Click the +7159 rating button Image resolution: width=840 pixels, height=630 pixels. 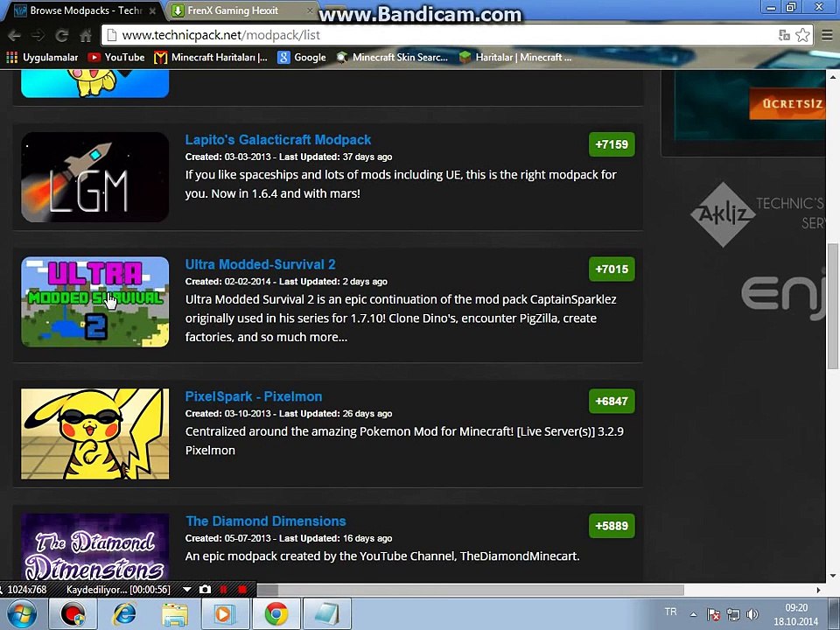click(612, 144)
